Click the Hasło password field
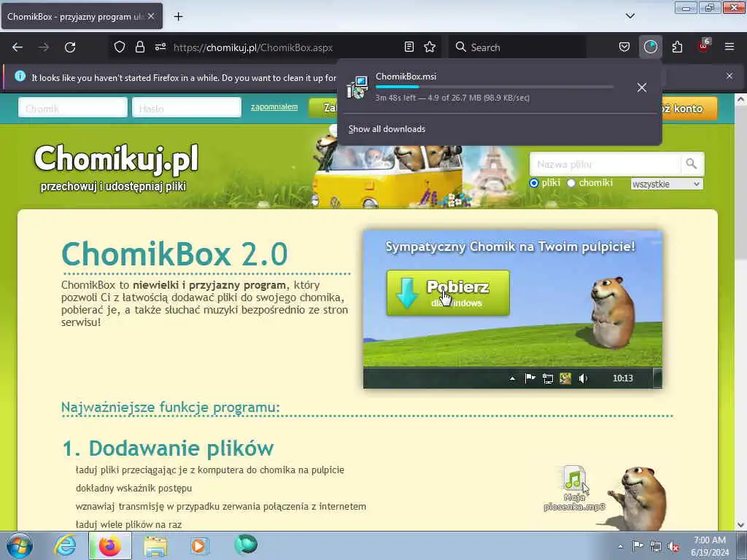 (187, 108)
